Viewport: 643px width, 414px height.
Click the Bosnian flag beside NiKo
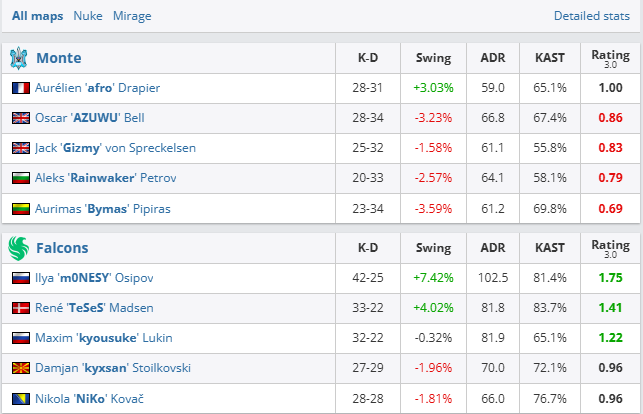pos(20,399)
